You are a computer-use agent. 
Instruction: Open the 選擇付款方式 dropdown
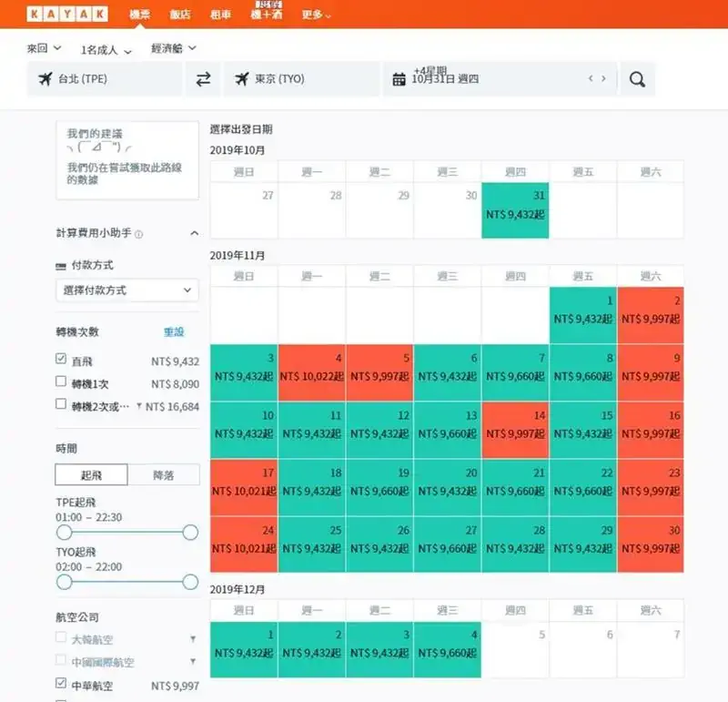(x=126, y=290)
